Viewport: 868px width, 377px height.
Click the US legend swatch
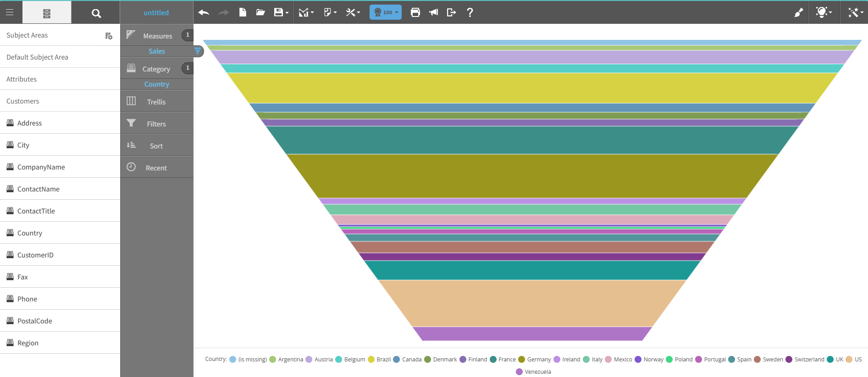tap(849, 359)
